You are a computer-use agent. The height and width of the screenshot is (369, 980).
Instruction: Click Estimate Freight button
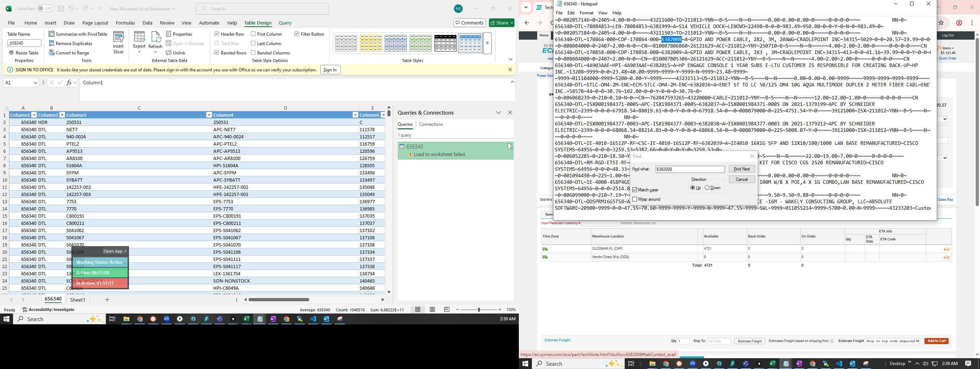(749, 341)
